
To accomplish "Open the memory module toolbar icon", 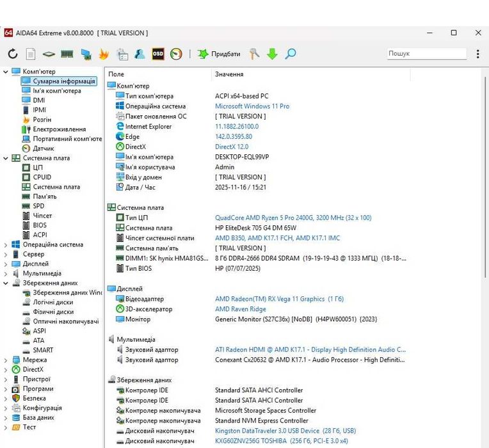I will 67,54.
